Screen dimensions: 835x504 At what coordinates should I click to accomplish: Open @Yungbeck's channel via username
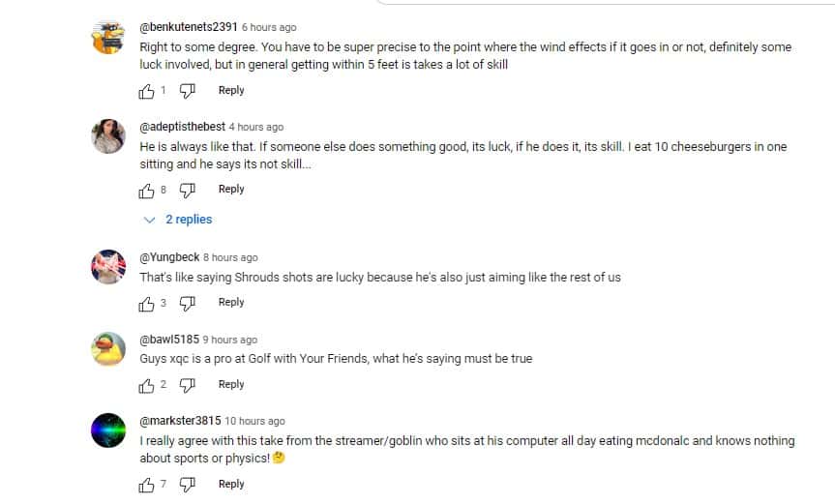169,257
